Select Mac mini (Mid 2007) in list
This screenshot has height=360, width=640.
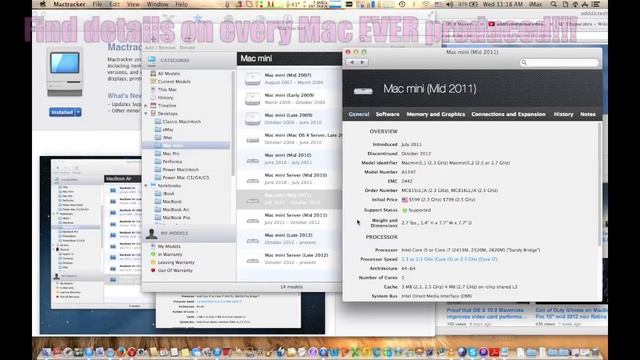pyautogui.click(x=289, y=79)
